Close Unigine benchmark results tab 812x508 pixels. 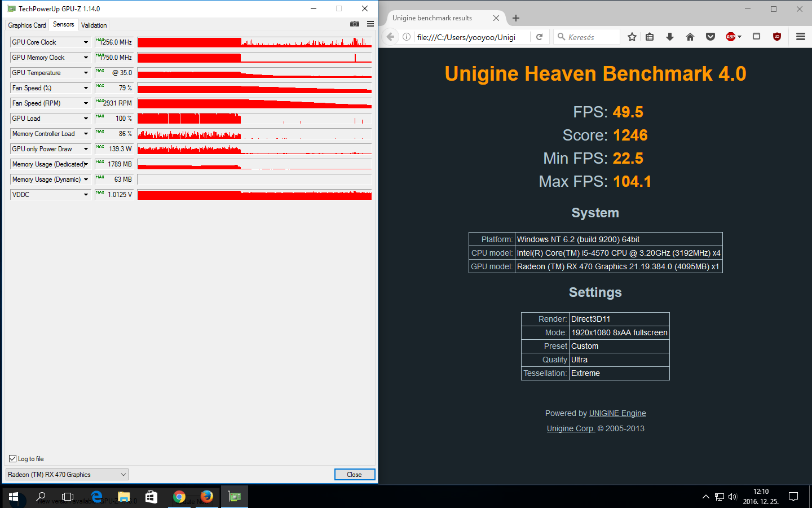pyautogui.click(x=496, y=18)
